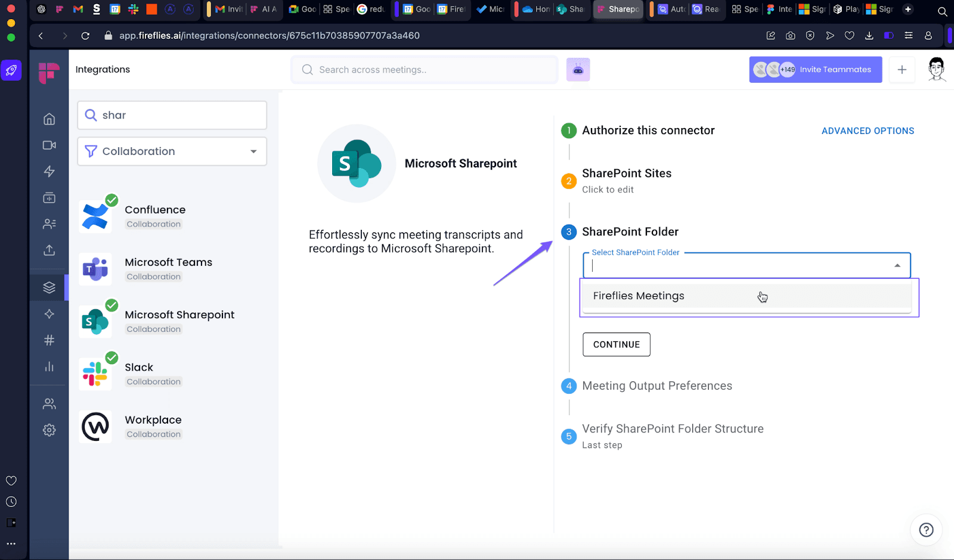954x560 pixels.
Task: Click the download icon in browser toolbar
Action: tap(869, 36)
